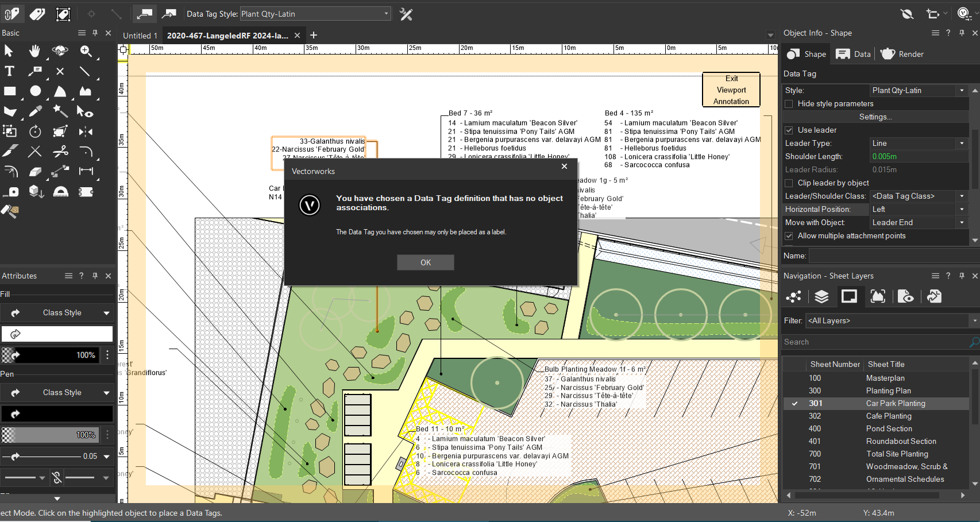Viewport: 980px width, 522px height.
Task: Select the Cafe Planting sheet layer
Action: [888, 416]
